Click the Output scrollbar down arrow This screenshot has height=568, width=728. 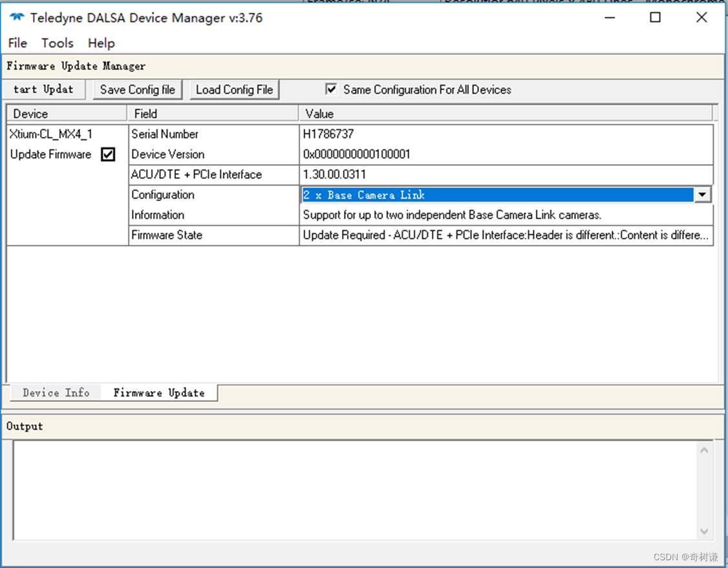click(704, 531)
